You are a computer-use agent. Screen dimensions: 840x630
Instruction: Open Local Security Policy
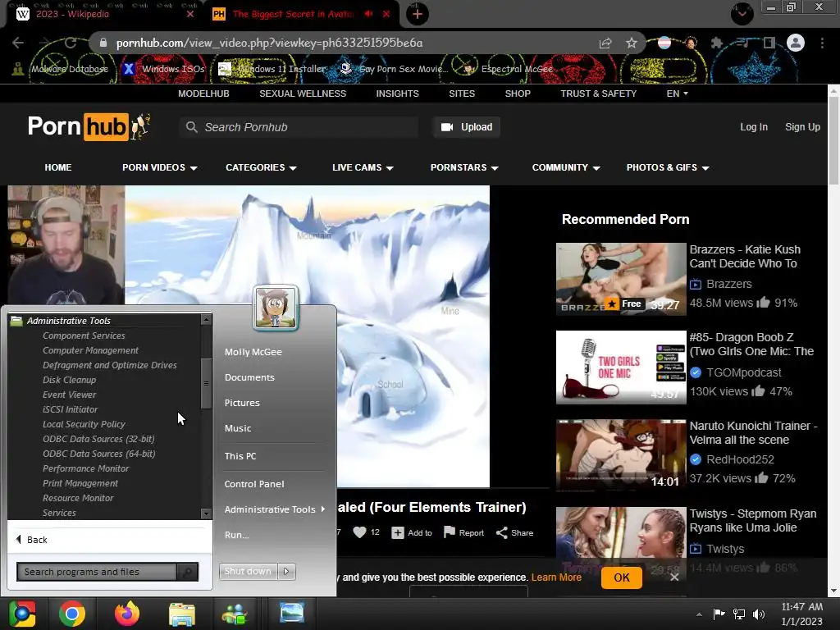click(84, 424)
